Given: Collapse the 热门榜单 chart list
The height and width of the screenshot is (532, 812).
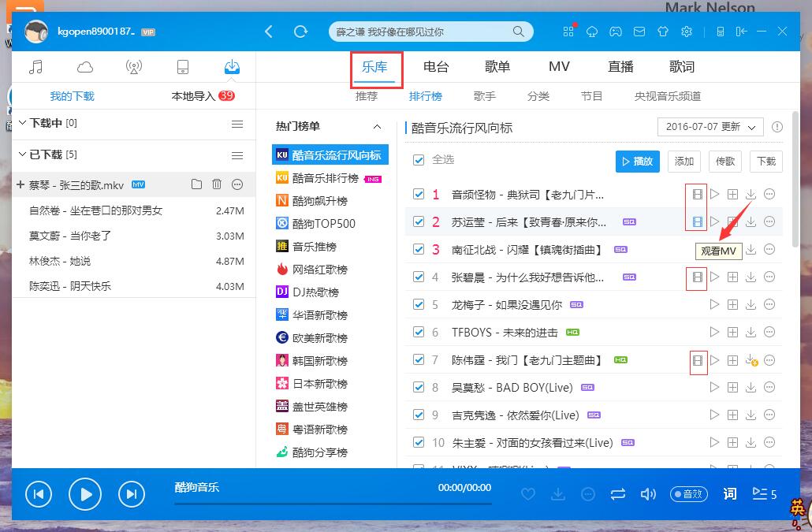Looking at the screenshot, I should pos(377,127).
